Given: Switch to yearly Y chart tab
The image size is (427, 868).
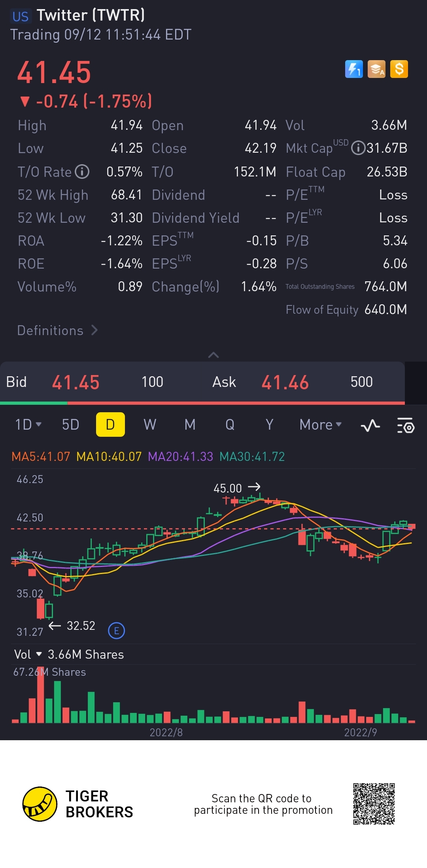Looking at the screenshot, I should point(269,425).
